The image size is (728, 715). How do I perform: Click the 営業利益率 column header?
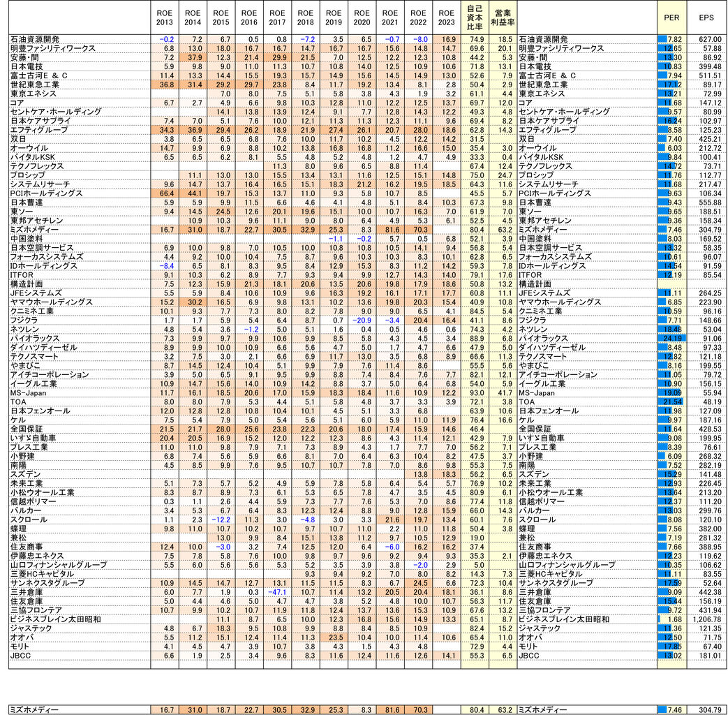pos(503,17)
